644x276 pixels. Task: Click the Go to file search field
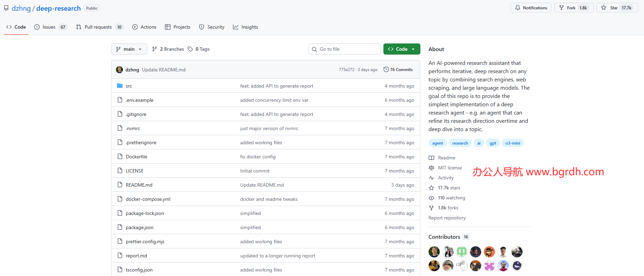[345, 49]
